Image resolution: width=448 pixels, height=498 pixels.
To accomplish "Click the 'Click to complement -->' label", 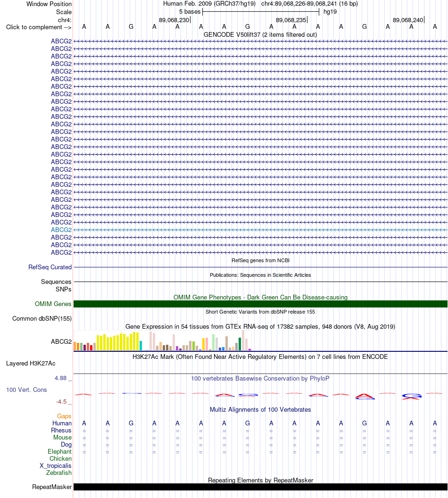I will click(x=39, y=27).
